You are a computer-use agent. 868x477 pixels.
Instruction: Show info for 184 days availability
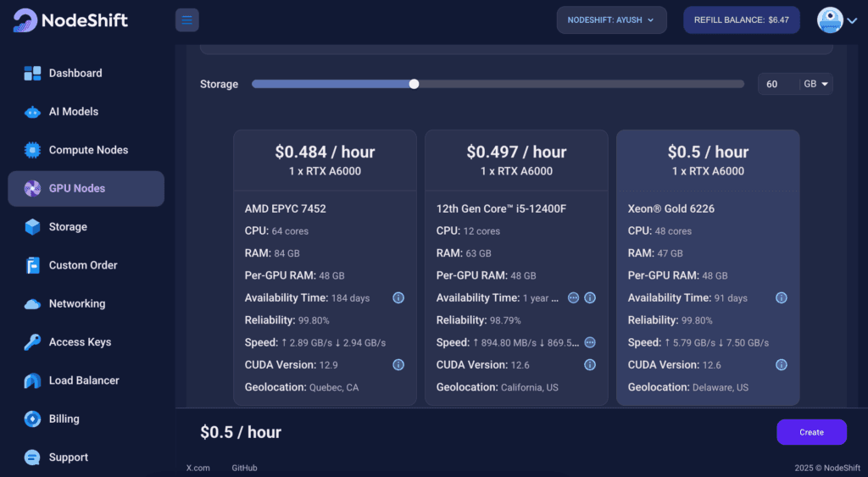tap(398, 297)
